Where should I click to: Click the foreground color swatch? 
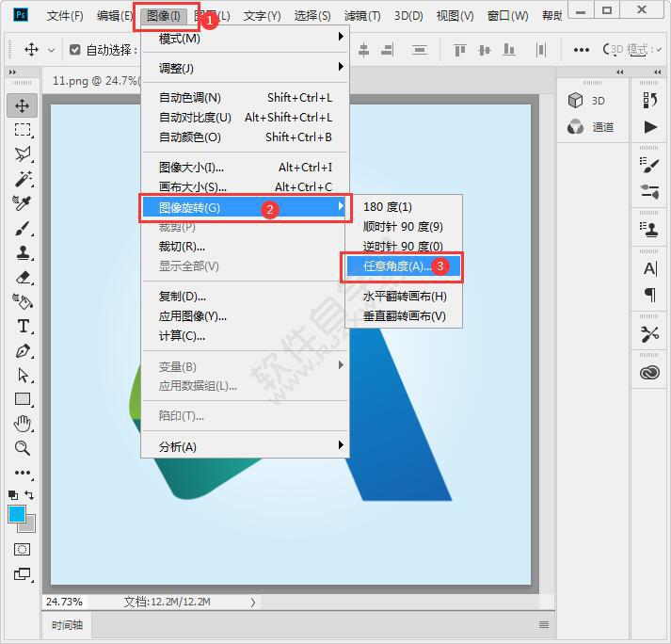16,513
